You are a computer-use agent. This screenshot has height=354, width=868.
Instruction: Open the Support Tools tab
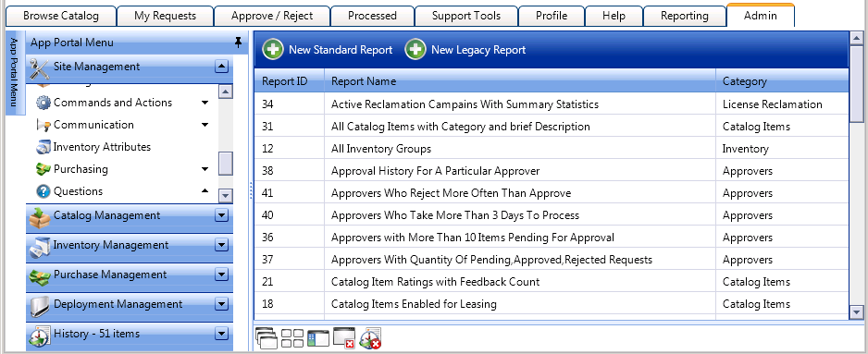click(466, 16)
